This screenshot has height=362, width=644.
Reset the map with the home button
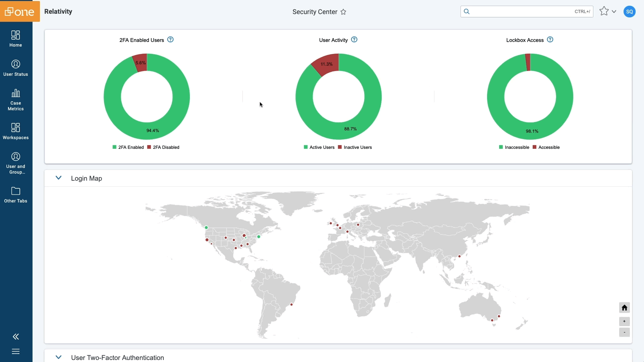tap(624, 308)
